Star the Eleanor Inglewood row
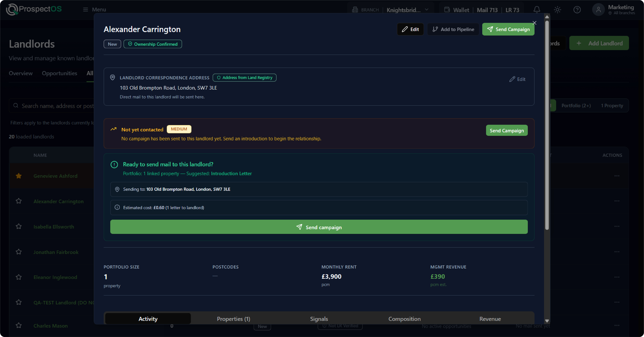 pos(18,277)
